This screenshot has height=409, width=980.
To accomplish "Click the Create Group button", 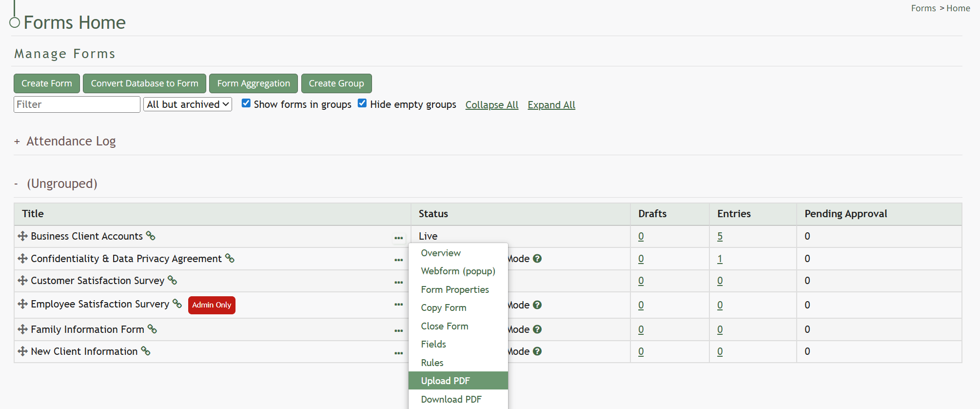I will pos(336,83).
